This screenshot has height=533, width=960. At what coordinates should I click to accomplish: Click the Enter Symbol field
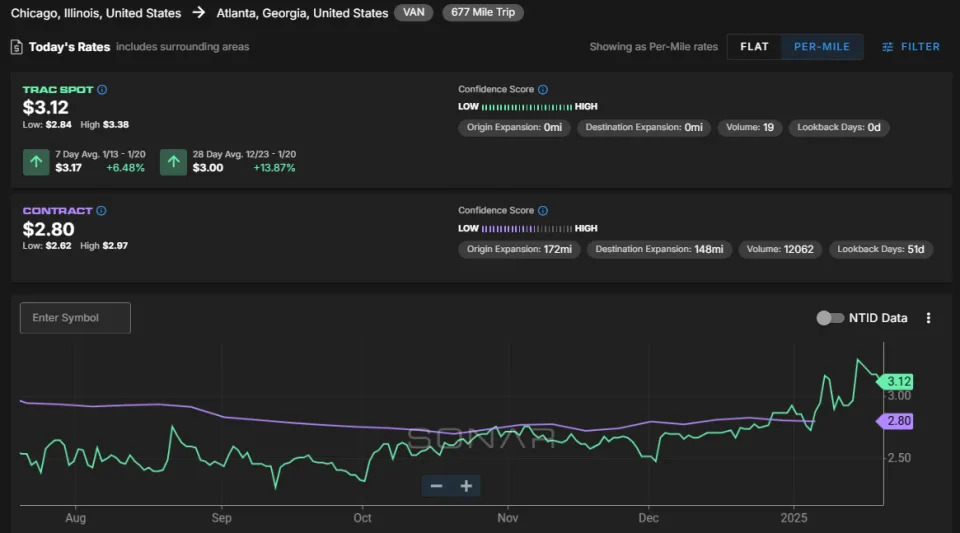click(75, 318)
